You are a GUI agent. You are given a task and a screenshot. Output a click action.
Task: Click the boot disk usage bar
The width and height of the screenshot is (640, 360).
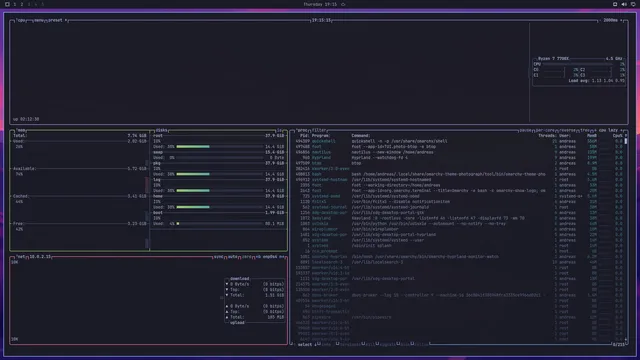(x=220, y=224)
